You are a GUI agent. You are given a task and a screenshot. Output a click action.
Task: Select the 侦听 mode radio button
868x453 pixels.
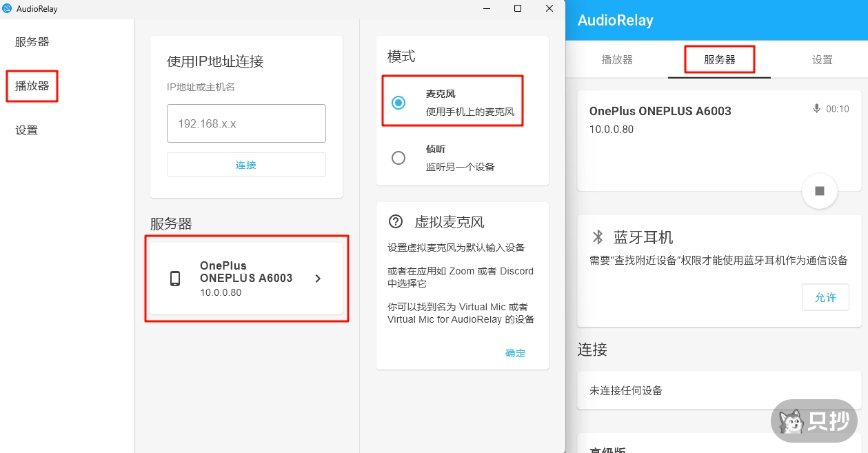[398, 158]
